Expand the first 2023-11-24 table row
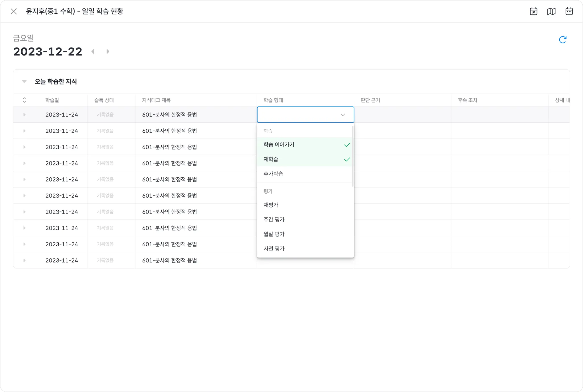Viewport: 583px width, 392px height. coord(24,115)
